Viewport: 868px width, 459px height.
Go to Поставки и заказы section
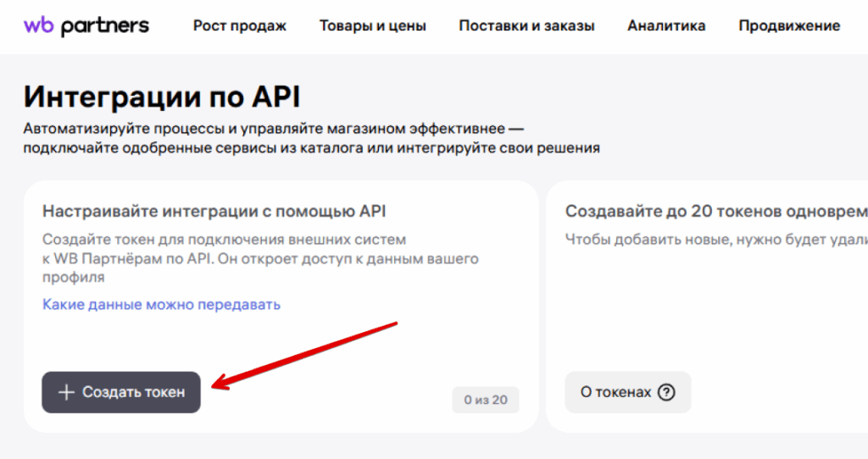point(526,25)
